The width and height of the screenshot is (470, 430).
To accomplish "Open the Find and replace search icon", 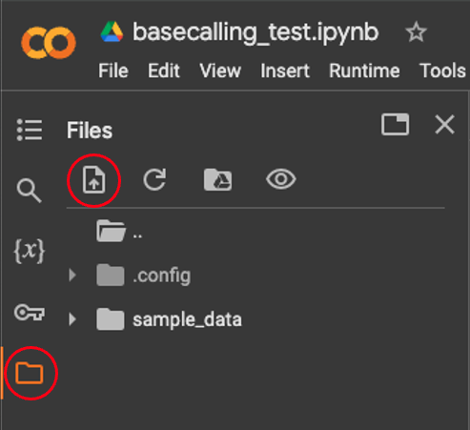I will point(29,191).
